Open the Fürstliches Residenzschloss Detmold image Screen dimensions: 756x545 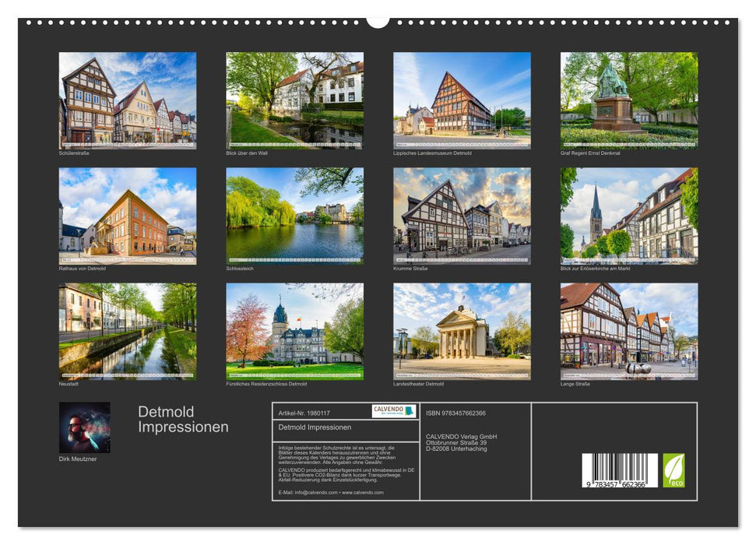click(294, 331)
